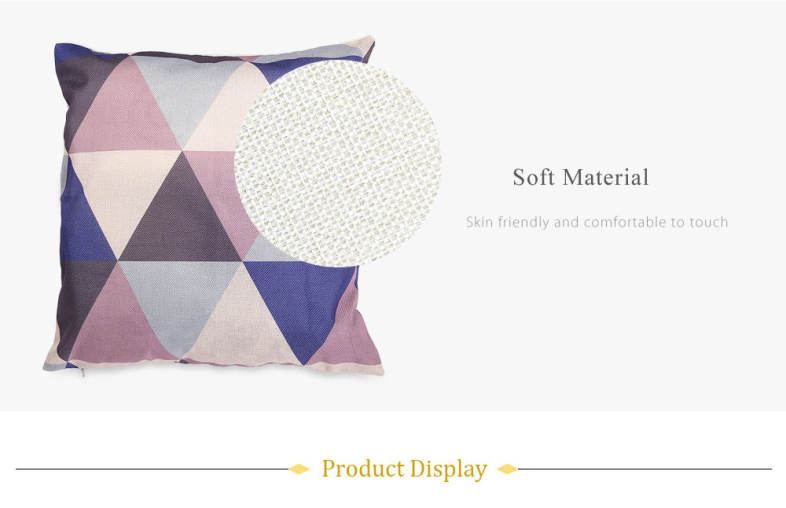Click the gray line right of Product Display
The height and width of the screenshot is (508, 786).
(645, 469)
